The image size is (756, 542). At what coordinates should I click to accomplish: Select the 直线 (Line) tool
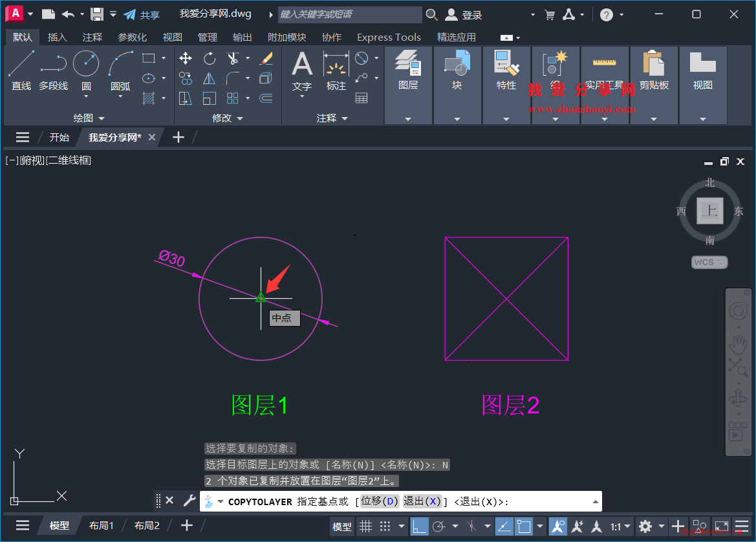click(21, 70)
